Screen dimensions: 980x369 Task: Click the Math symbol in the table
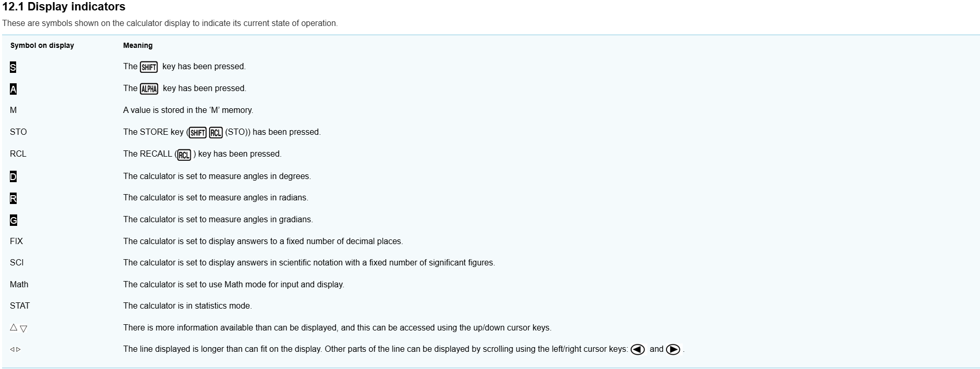coord(19,284)
